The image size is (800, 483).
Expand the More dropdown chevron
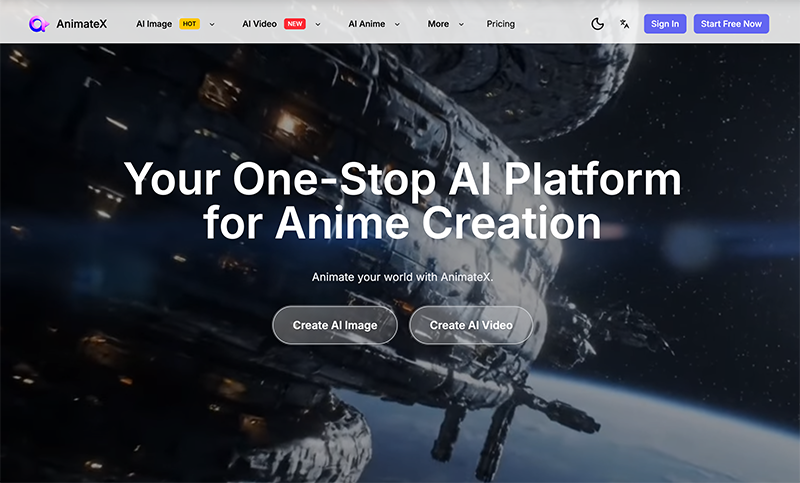[461, 24]
